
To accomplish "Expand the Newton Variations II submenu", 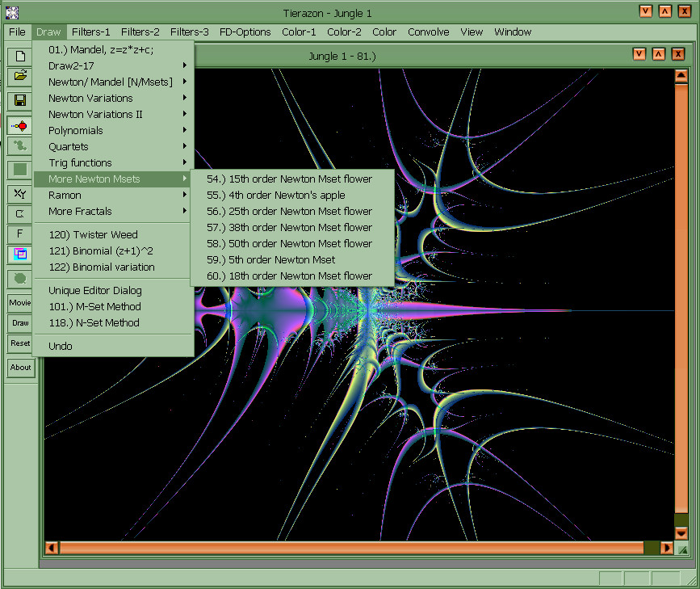I will [113, 114].
